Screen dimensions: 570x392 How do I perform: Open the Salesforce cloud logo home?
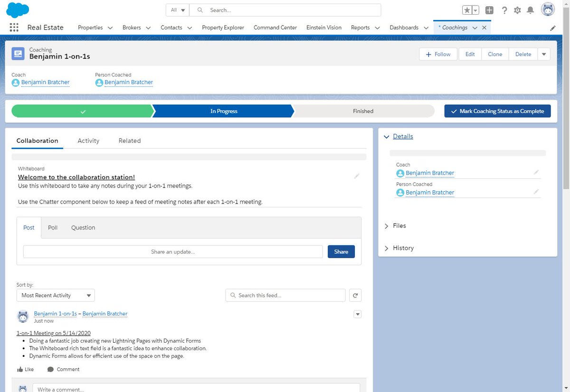pos(18,9)
